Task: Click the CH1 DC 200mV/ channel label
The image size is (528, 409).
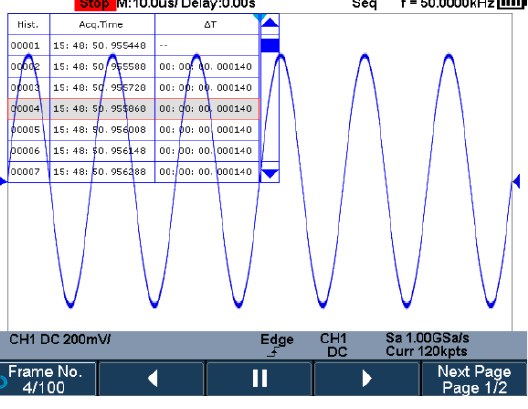Action: [60, 339]
